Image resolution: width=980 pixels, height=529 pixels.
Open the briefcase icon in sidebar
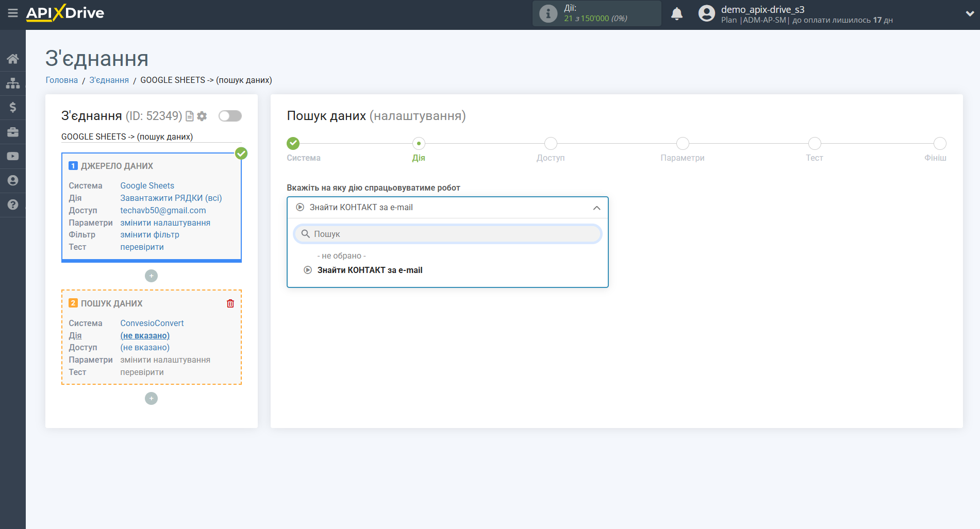coord(13,132)
